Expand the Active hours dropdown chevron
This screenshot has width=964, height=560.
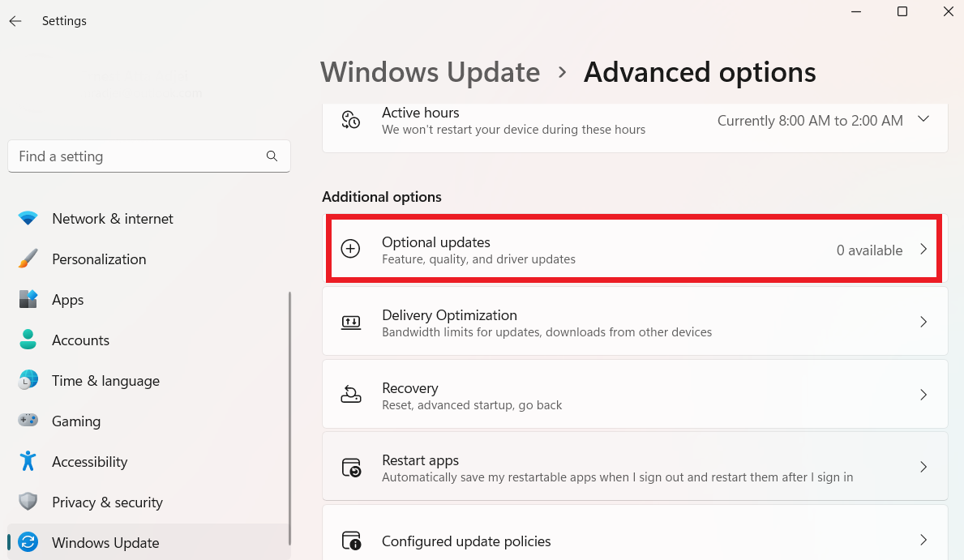click(923, 119)
